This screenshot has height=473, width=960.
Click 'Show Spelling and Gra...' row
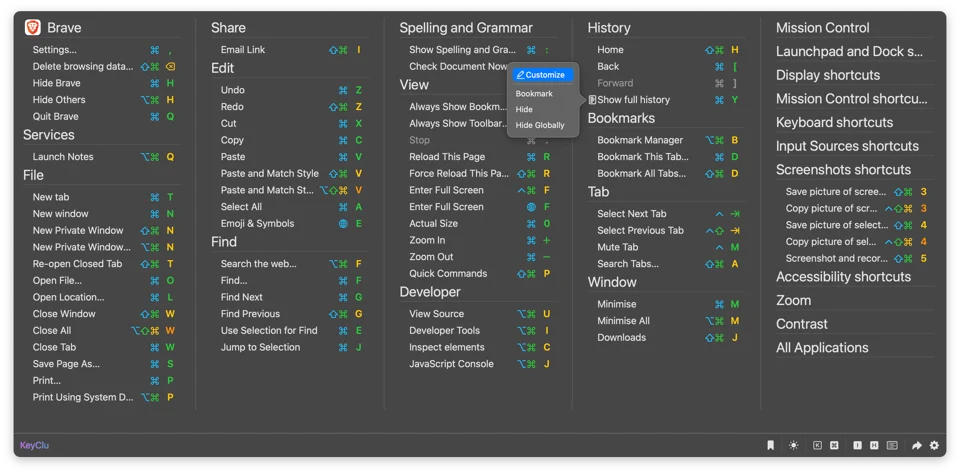(x=480, y=50)
